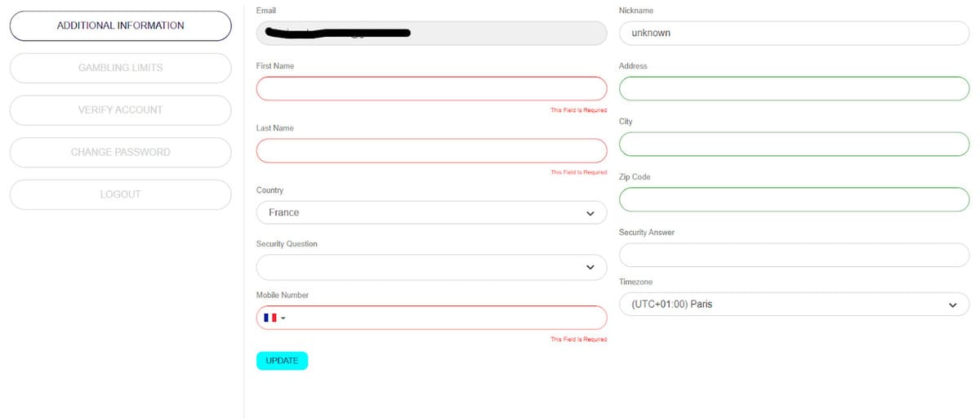This screenshot has width=980, height=419.
Task: Click the Nickname field showing unknown
Action: [x=794, y=33]
